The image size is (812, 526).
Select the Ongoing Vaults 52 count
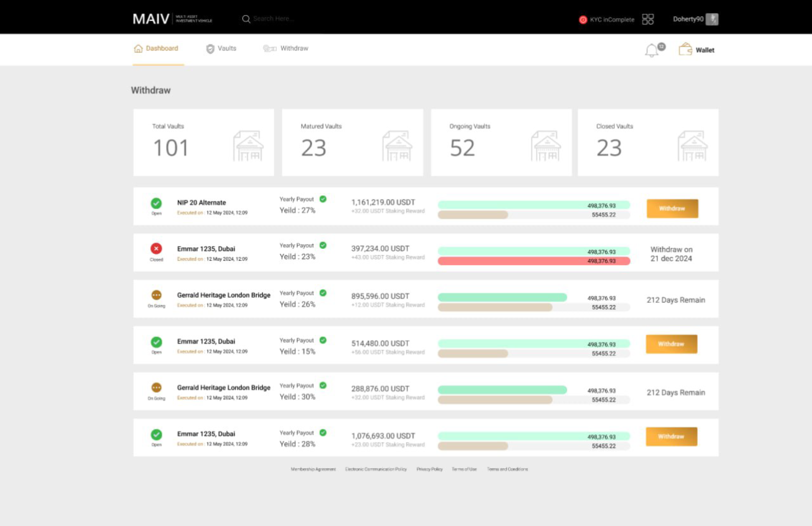(x=462, y=148)
